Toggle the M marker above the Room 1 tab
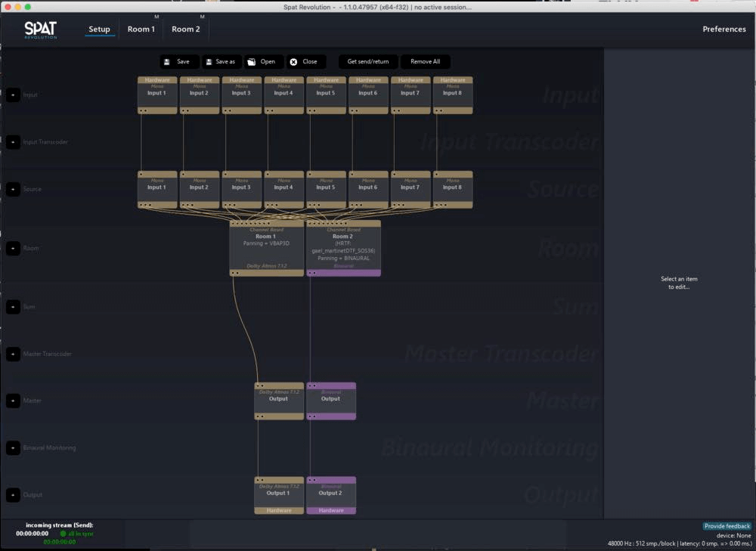Viewport: 756px width, 551px height. pyautogui.click(x=156, y=17)
